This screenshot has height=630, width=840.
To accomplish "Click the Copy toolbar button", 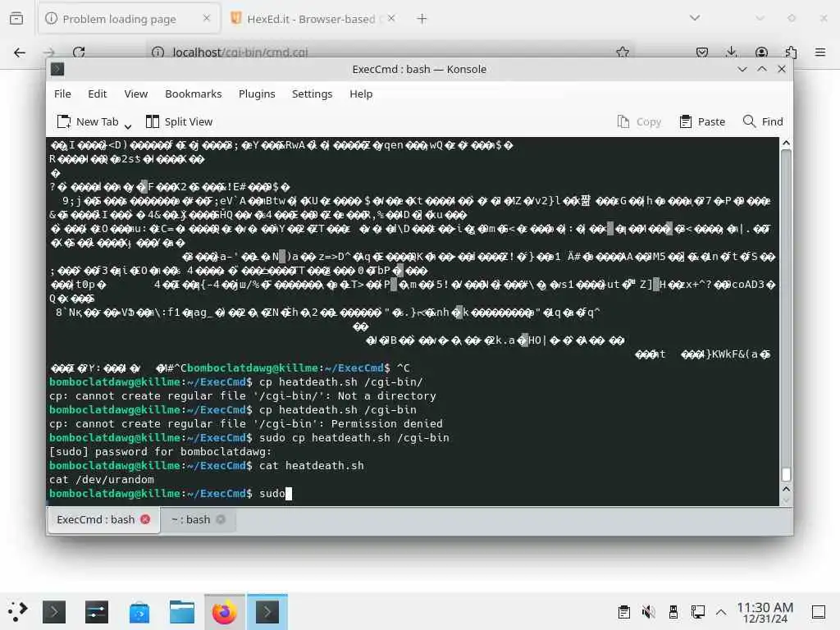I will pos(638,121).
